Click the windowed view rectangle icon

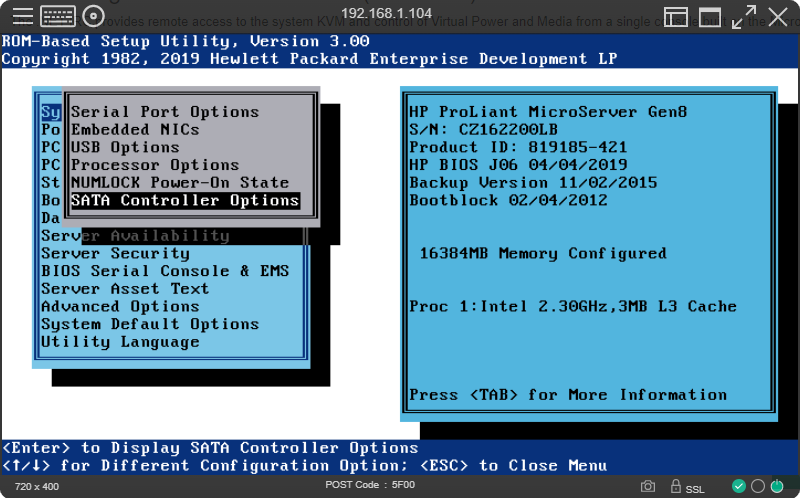pos(710,17)
